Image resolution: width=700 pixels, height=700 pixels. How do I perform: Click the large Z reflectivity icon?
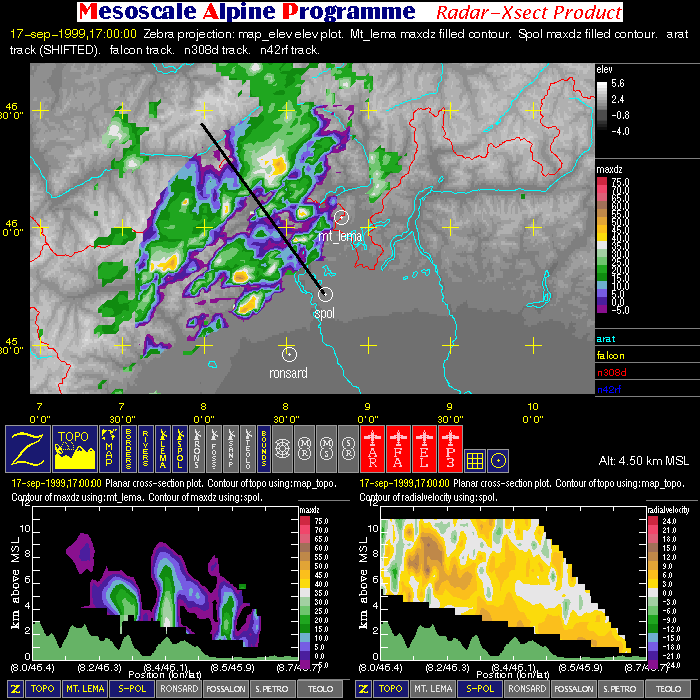28,449
